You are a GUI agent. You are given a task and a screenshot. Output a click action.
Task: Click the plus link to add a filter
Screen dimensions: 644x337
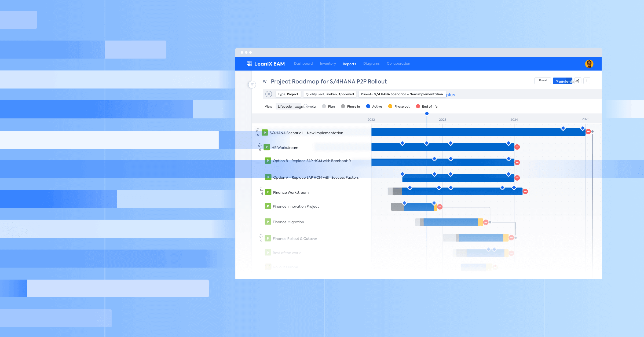pos(450,95)
